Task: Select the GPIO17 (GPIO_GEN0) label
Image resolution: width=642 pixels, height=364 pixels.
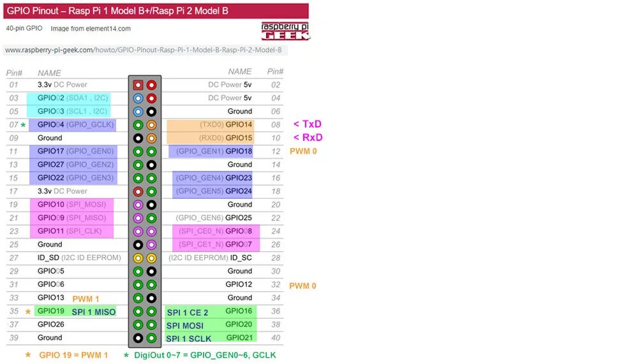Action: (75, 151)
